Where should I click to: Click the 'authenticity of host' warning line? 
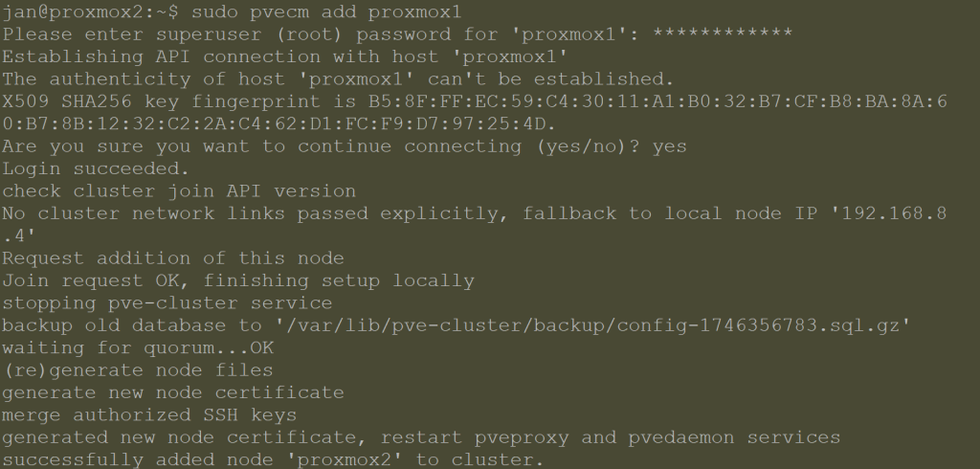338,78
